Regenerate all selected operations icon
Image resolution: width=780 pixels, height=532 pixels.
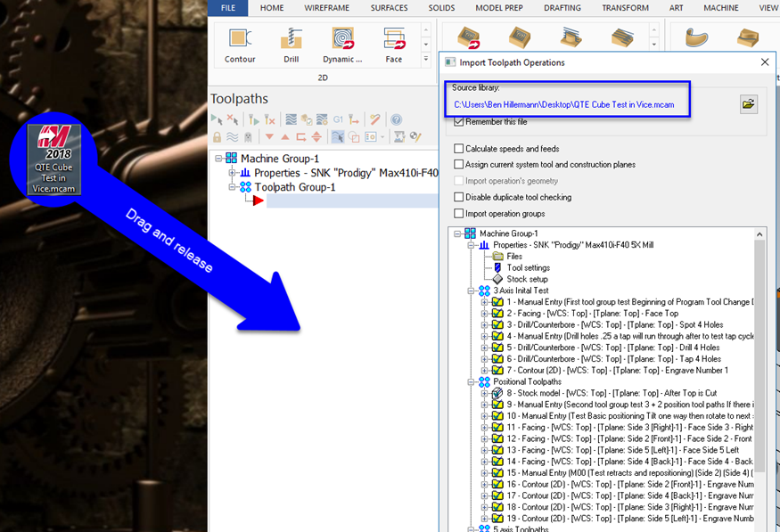(x=254, y=119)
